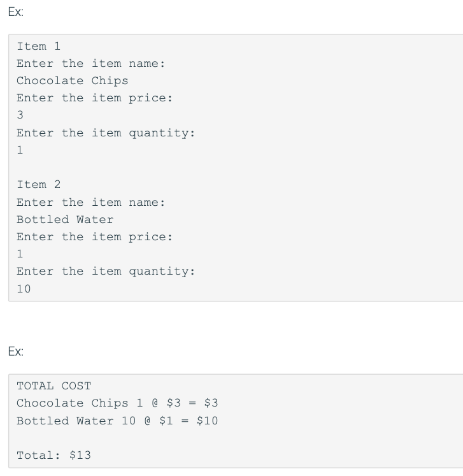463x476 pixels.
Task: Click second 'Enter the item quantity:' line
Action: coord(106,271)
